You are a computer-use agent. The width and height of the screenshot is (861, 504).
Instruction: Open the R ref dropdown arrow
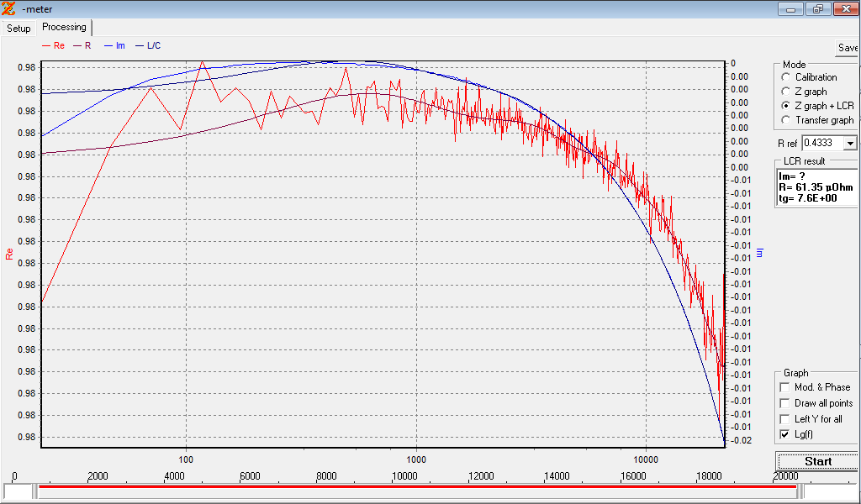click(x=850, y=143)
